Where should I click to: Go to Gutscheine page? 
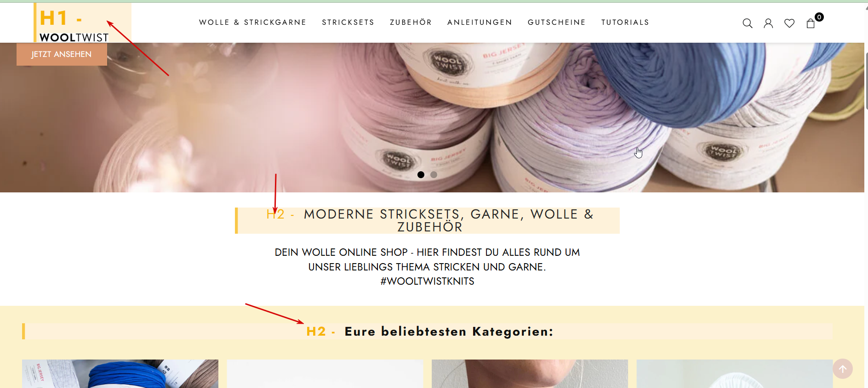pos(557,22)
